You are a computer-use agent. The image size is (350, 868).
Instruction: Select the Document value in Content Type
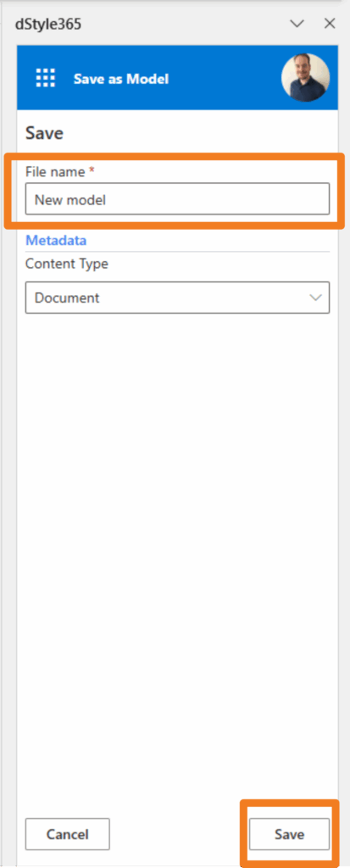click(67, 298)
